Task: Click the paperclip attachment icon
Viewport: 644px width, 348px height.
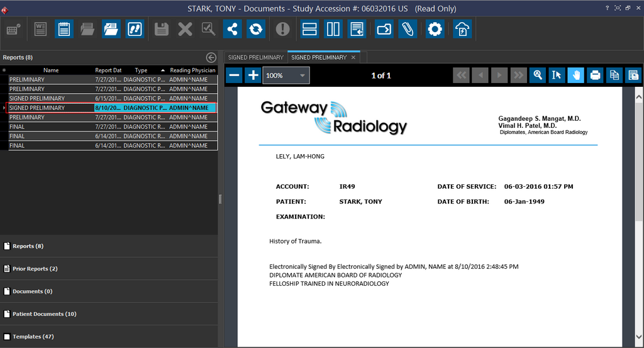Action: pos(407,29)
